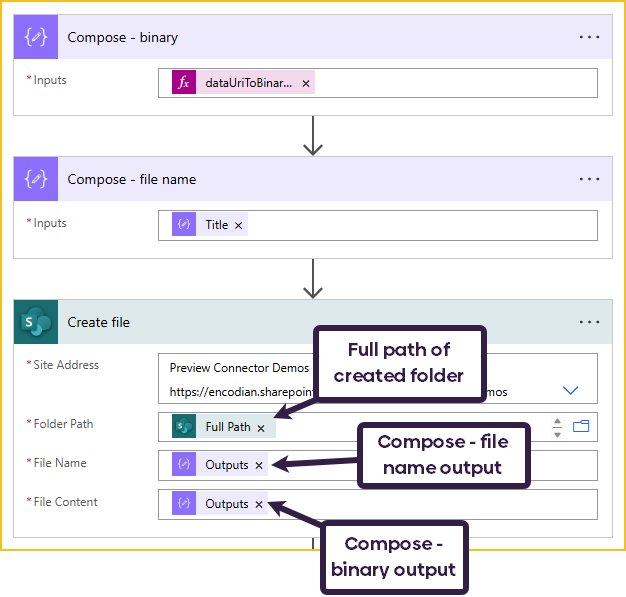Remove Outputs token from File Content
This screenshot has width=626, height=597.
pyautogui.click(x=259, y=505)
